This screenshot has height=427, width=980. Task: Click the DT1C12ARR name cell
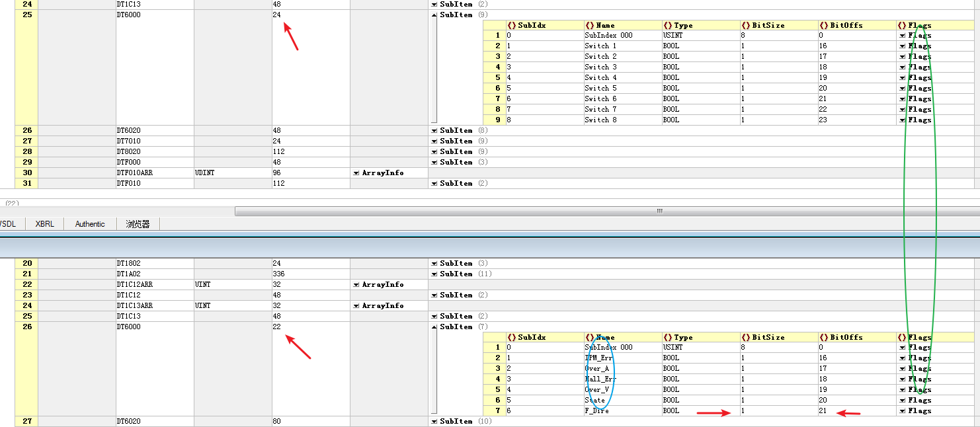point(155,285)
